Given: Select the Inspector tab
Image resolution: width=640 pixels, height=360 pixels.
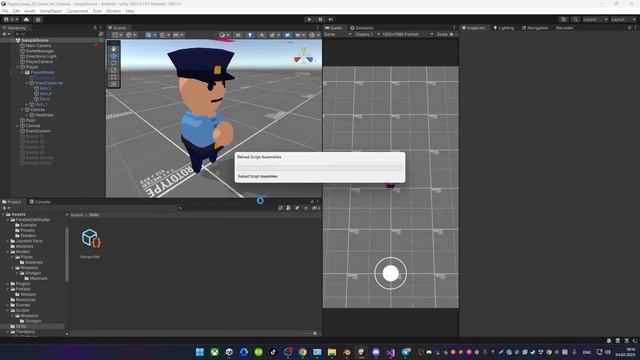Looking at the screenshot, I should (x=473, y=28).
